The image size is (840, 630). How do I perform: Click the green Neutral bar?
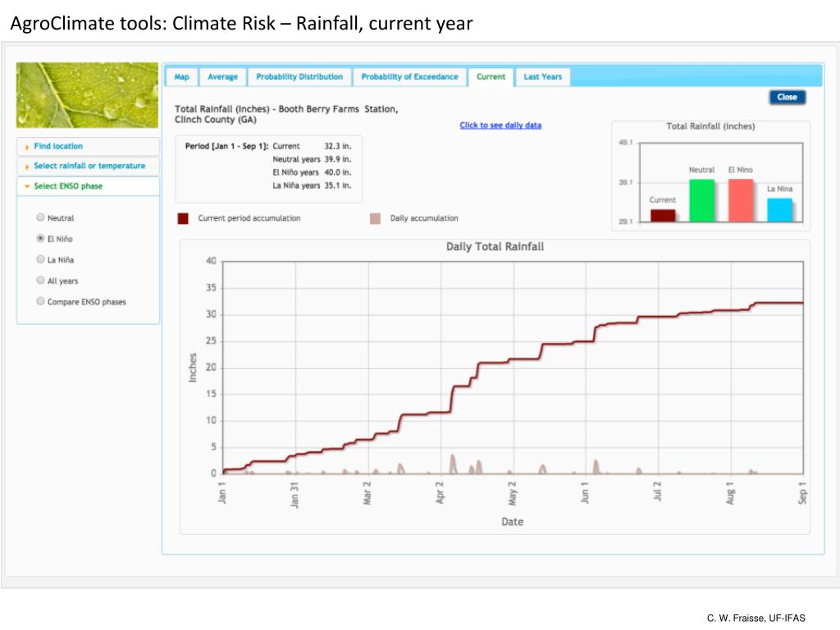click(x=702, y=200)
